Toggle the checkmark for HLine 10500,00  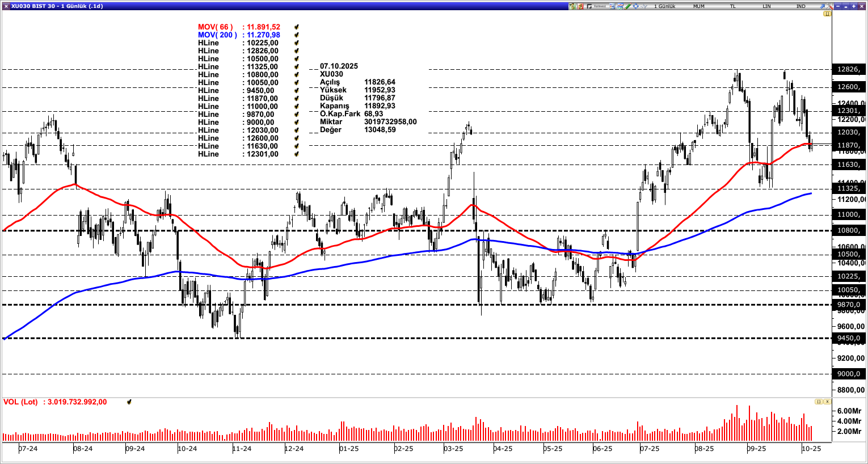297,59
